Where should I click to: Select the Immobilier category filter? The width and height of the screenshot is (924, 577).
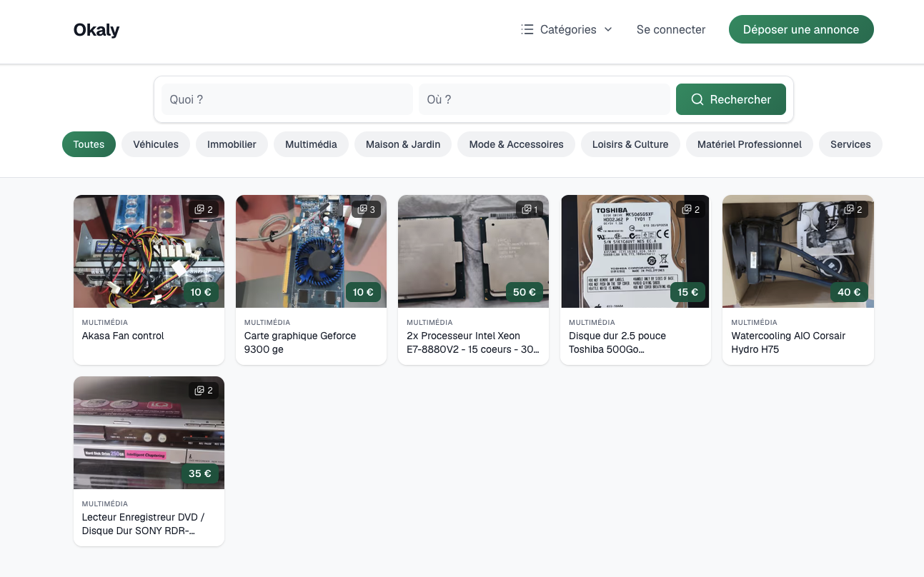[x=232, y=144]
